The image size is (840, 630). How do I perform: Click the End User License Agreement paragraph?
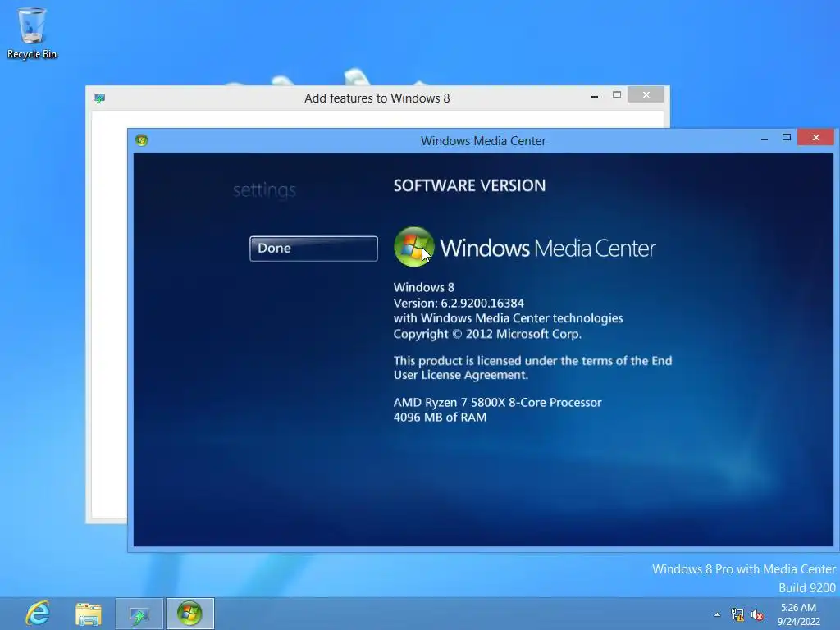(532, 367)
